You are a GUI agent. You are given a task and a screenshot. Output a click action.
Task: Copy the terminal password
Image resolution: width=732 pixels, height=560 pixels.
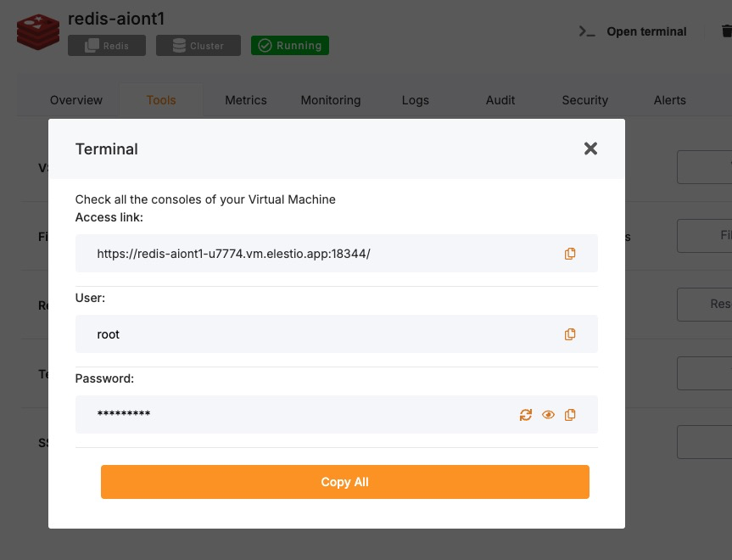570,415
